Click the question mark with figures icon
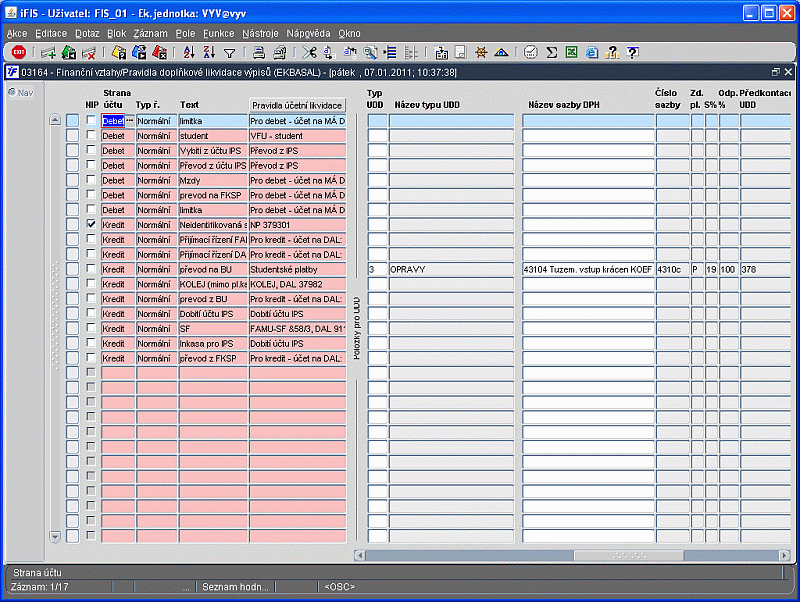 click(612, 52)
